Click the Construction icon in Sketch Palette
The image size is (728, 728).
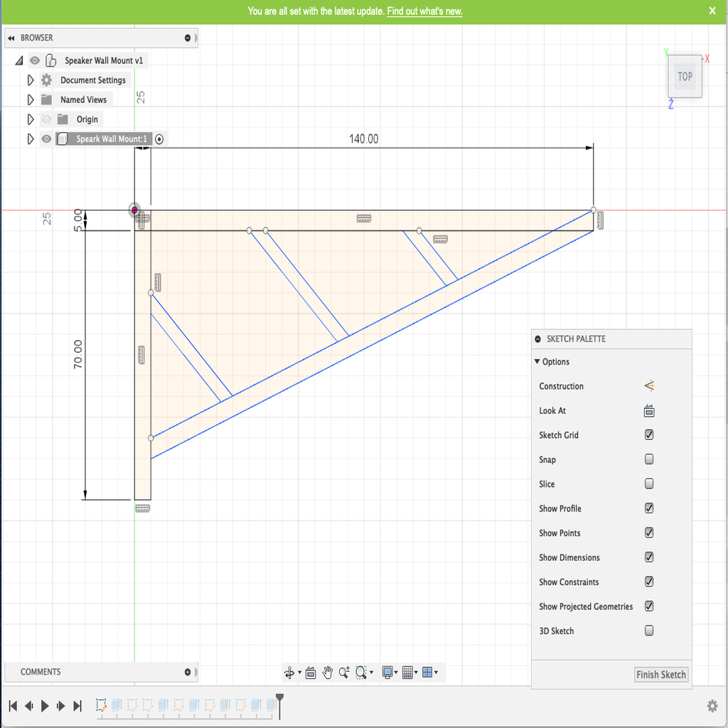pos(649,386)
